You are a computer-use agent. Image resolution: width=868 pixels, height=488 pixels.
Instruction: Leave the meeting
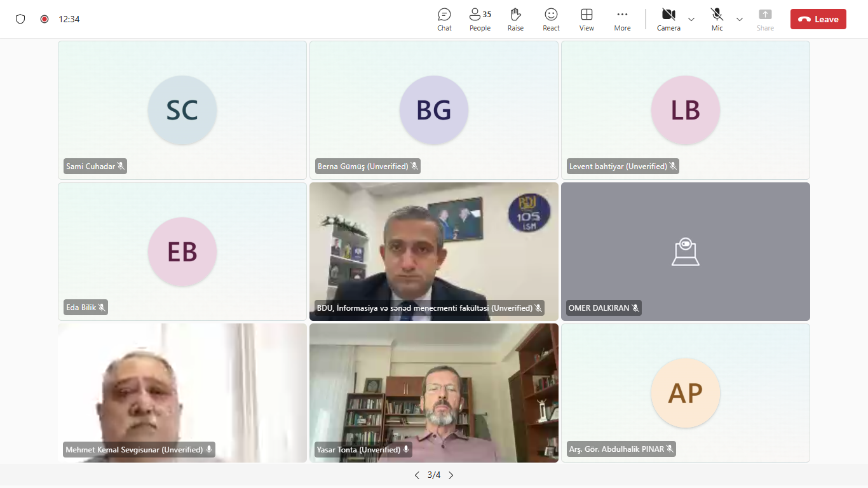coord(818,19)
